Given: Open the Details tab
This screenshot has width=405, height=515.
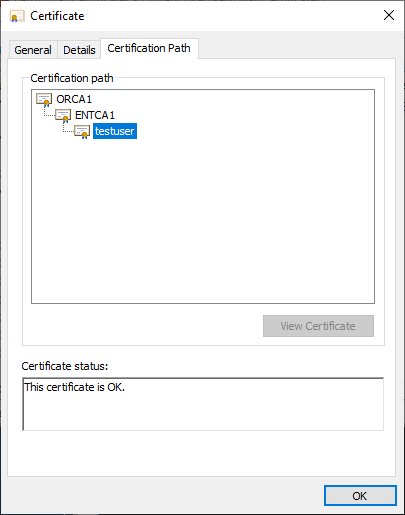Looking at the screenshot, I should (79, 50).
